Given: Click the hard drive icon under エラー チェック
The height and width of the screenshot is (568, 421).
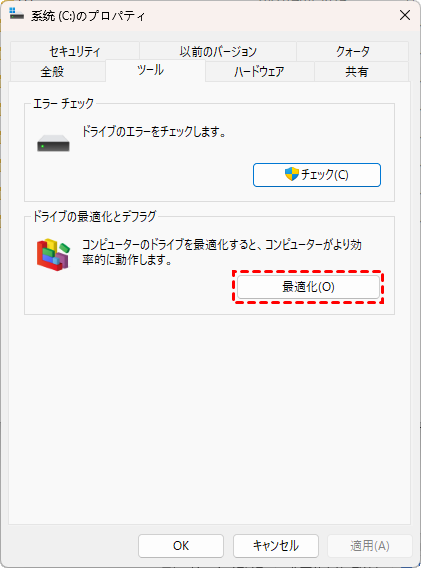Looking at the screenshot, I should 53,143.
